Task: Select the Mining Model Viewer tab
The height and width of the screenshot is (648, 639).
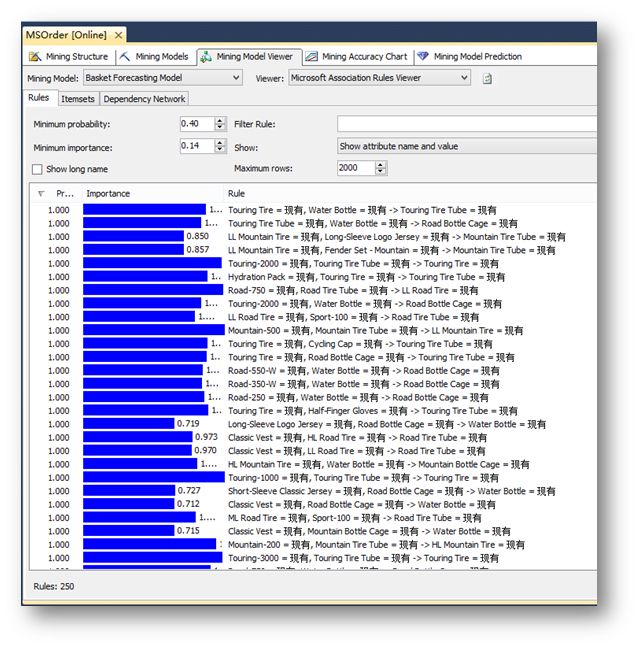Action: pos(249,57)
